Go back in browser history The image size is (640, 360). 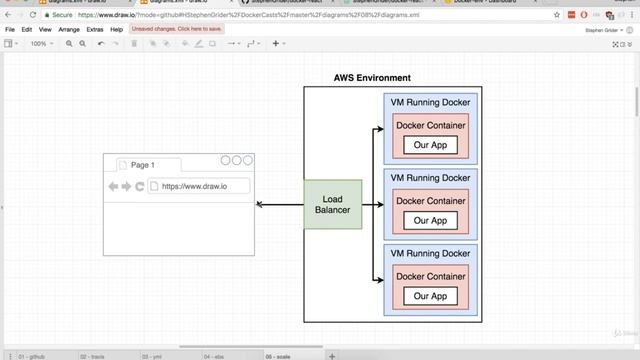pos(8,15)
